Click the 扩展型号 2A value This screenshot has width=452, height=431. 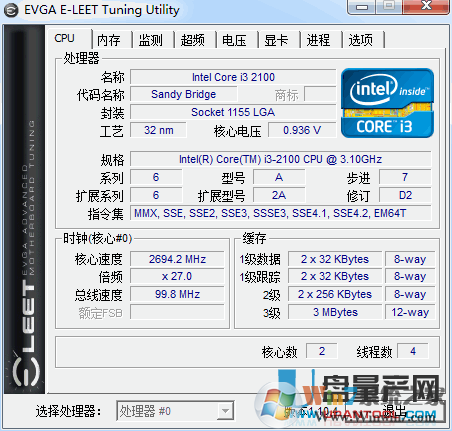point(279,195)
